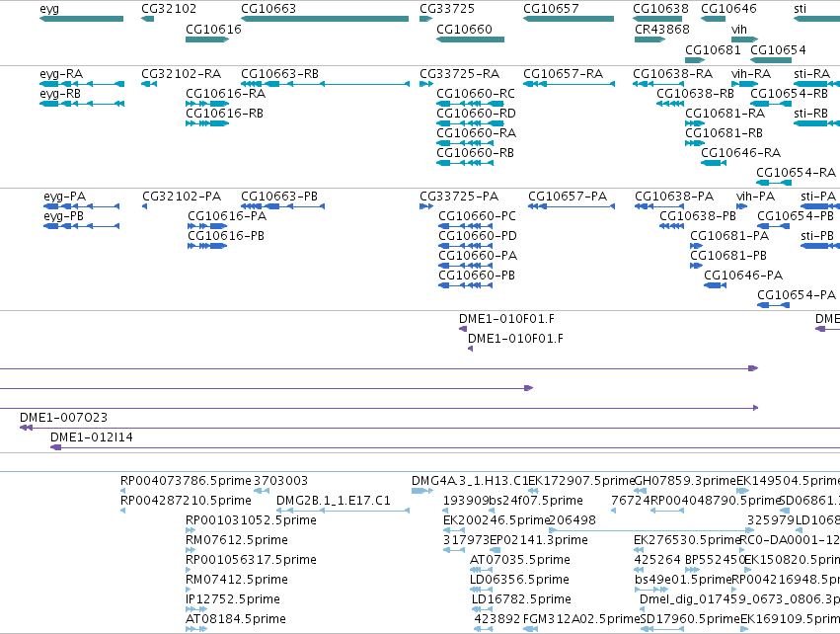Screen dimensions: 840x634
Task: Click the LD16782.5prime EST
Action: coord(482,609)
